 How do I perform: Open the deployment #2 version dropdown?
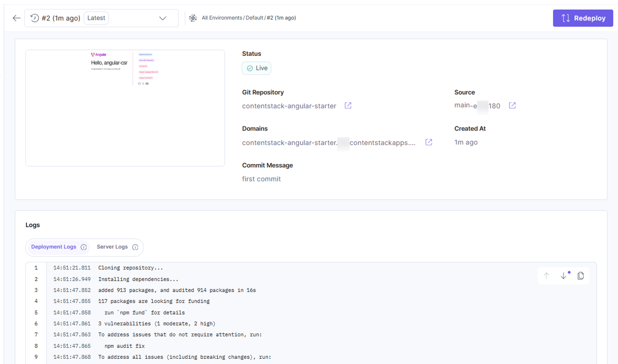[101, 18]
